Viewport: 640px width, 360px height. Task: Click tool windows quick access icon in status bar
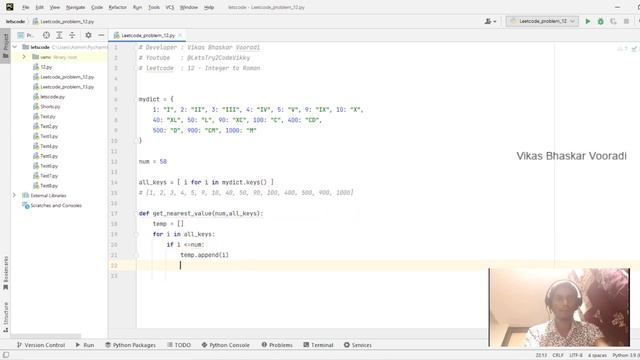click(x=6, y=355)
